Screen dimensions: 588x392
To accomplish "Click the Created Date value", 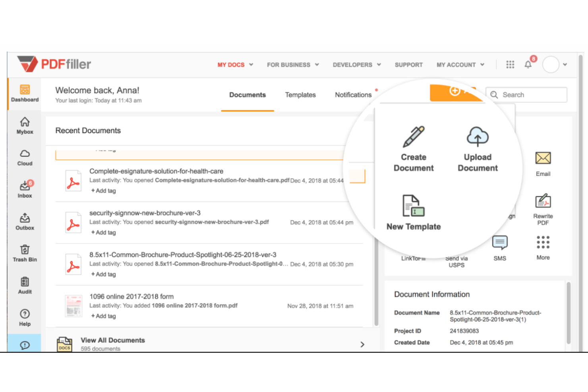I will pyautogui.click(x=481, y=342).
